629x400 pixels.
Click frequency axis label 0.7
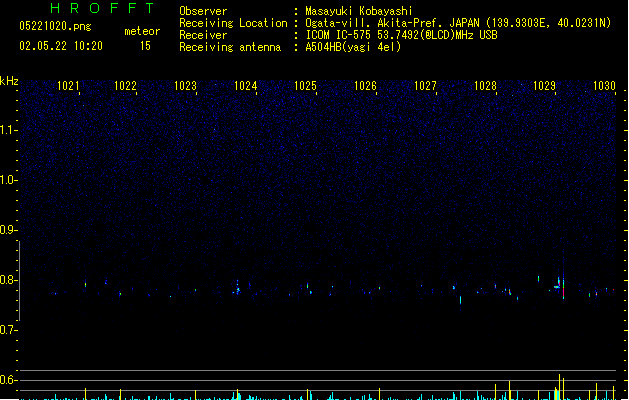(9, 330)
